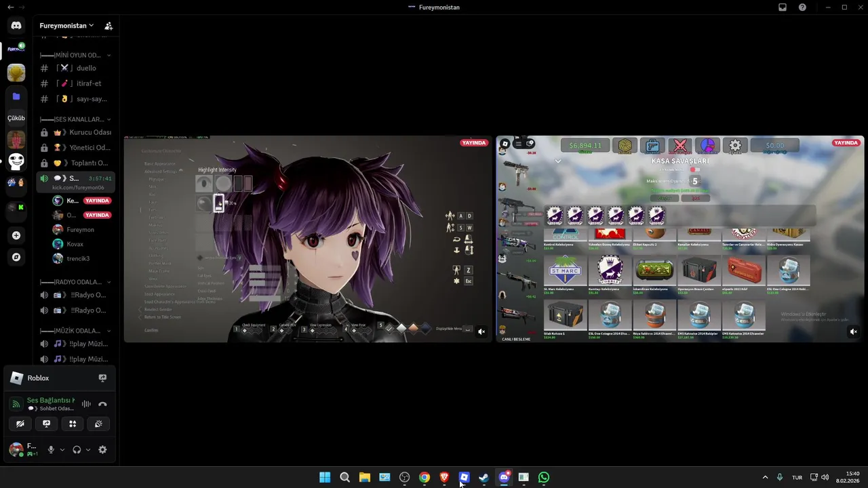Click the Add a Server plus icon
The height and width of the screenshot is (488, 868).
pos(16,235)
